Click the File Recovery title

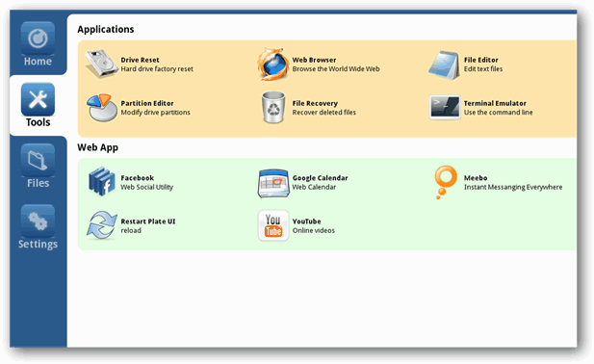coord(315,103)
